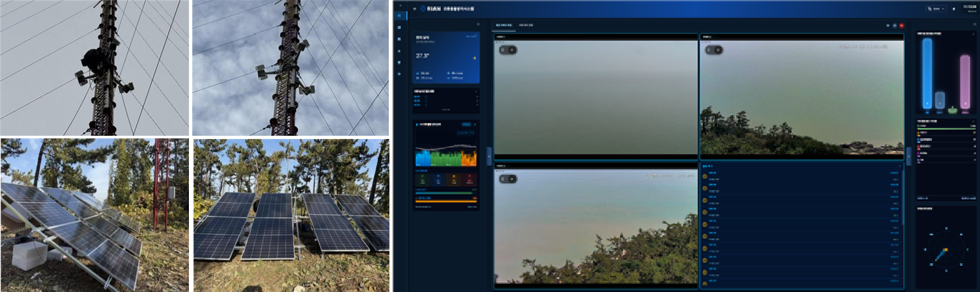
Task: Toggle the left overlay button on top-left camera feed
Action: pos(503,50)
